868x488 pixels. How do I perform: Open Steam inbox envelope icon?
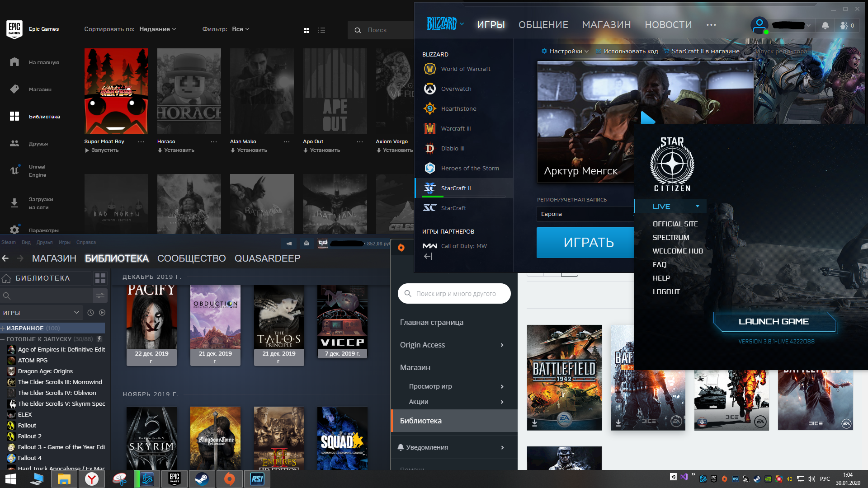[x=306, y=243]
